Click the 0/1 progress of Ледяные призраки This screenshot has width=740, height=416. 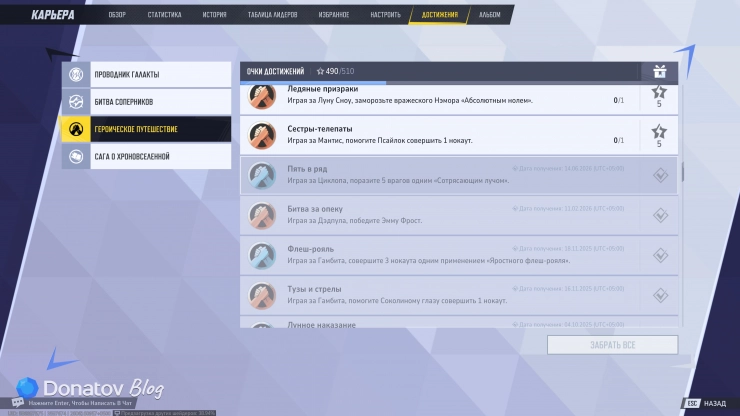point(619,100)
